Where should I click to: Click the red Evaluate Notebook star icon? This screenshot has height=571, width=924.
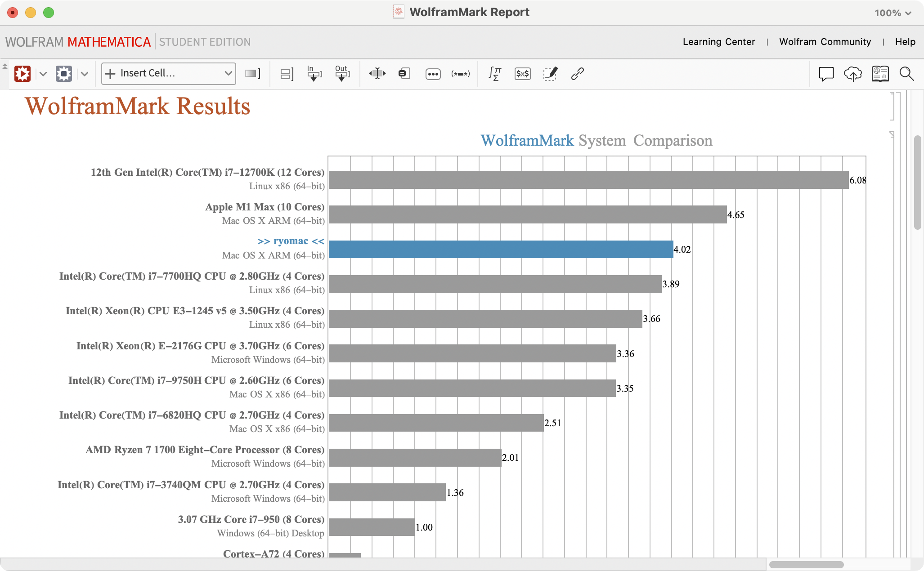[x=22, y=73]
